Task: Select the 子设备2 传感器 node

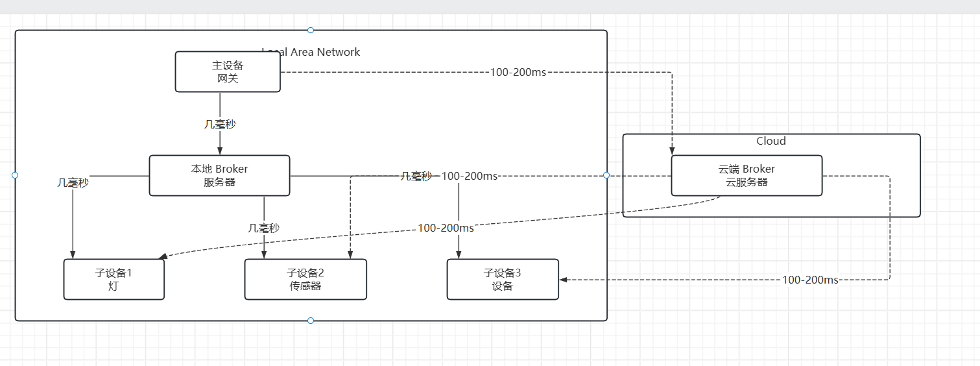Action: (x=305, y=279)
